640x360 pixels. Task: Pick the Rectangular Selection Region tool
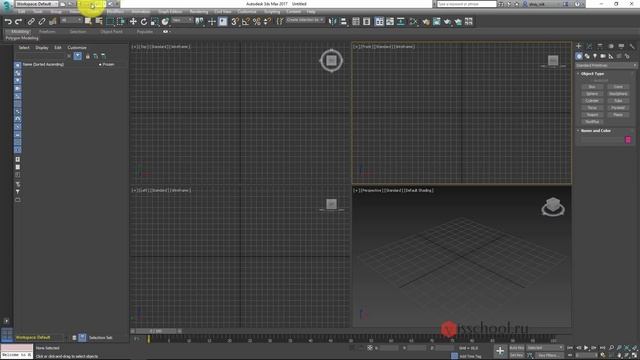coord(110,22)
